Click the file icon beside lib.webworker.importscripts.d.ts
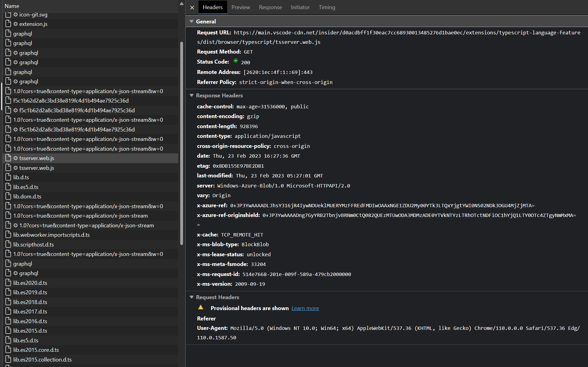This screenshot has width=588, height=367. (8, 235)
